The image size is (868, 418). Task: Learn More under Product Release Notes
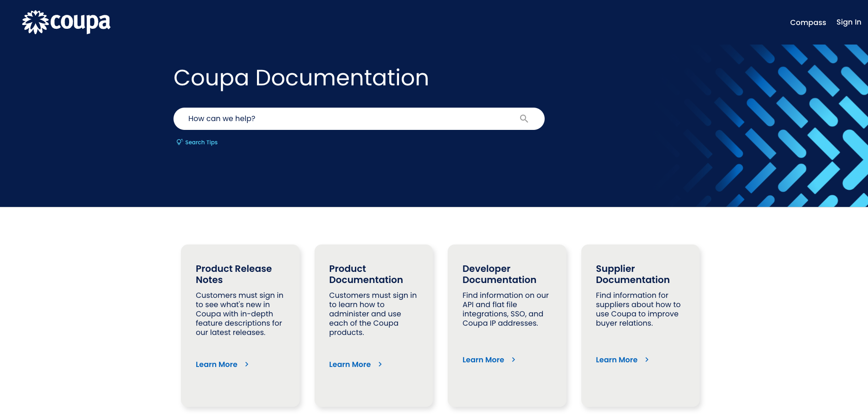[x=217, y=364]
